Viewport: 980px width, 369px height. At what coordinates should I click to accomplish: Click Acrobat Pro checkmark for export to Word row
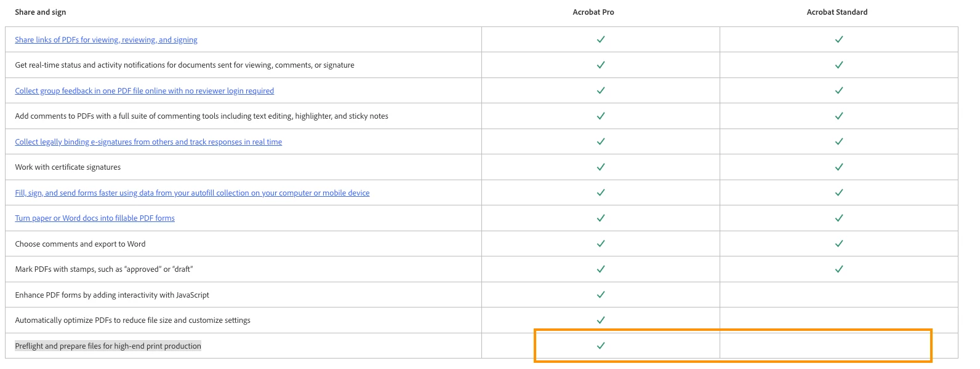[x=601, y=244]
